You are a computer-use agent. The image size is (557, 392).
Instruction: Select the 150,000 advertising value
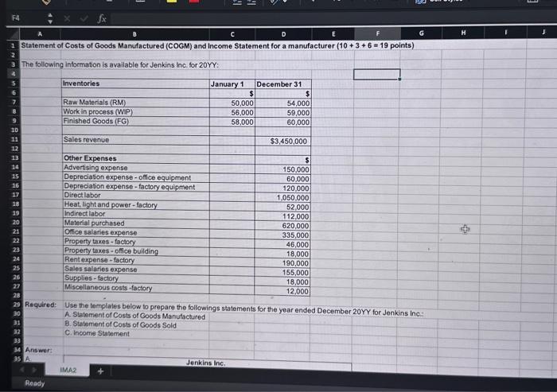(282, 169)
